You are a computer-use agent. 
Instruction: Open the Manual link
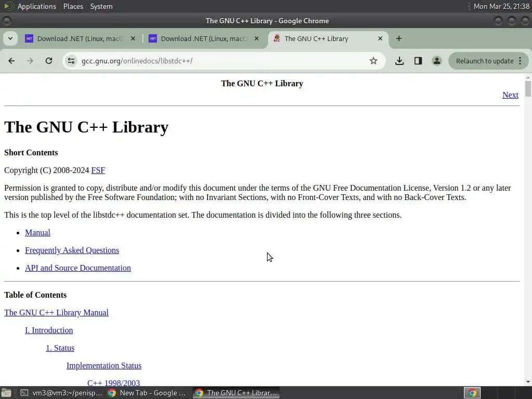[37, 233]
